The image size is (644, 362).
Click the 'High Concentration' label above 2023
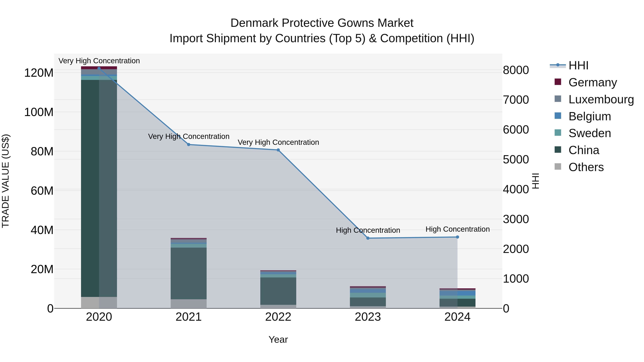pos(368,230)
